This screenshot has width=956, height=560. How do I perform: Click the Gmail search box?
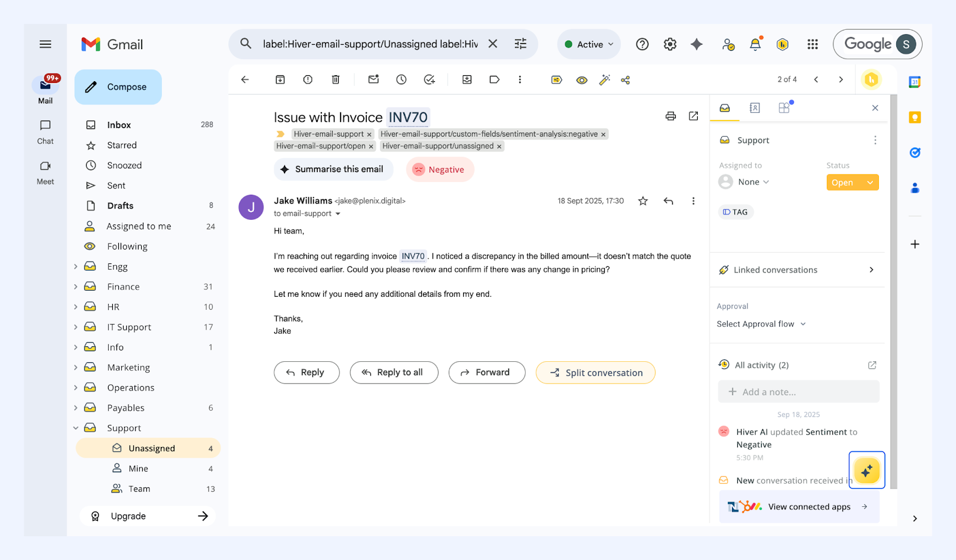pyautogui.click(x=370, y=44)
